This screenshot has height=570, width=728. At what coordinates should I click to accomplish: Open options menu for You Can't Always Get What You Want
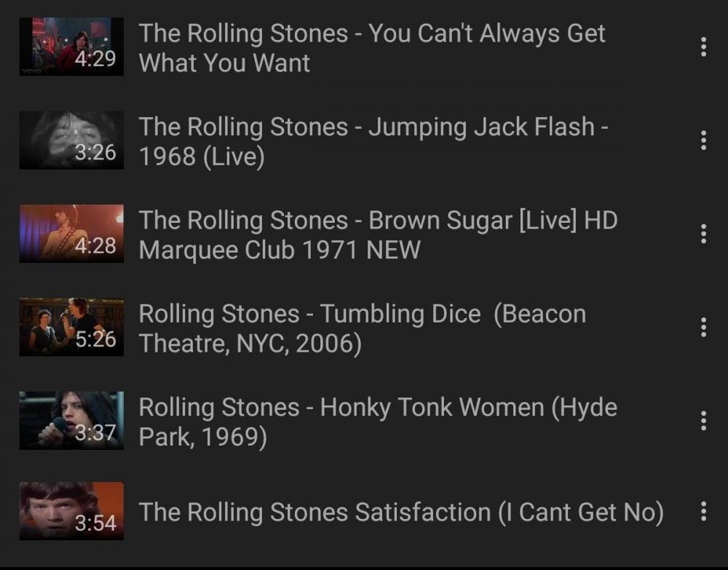[703, 47]
